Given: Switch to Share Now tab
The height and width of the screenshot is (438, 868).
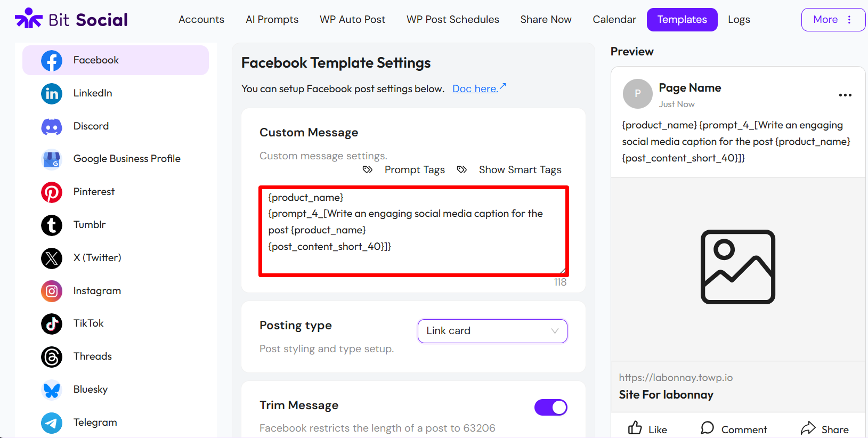Looking at the screenshot, I should point(546,20).
